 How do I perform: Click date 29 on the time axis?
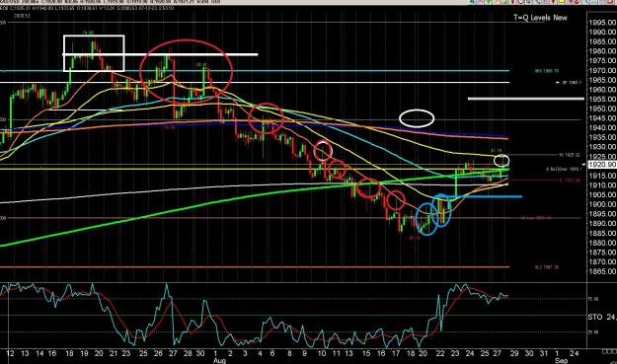514,353
